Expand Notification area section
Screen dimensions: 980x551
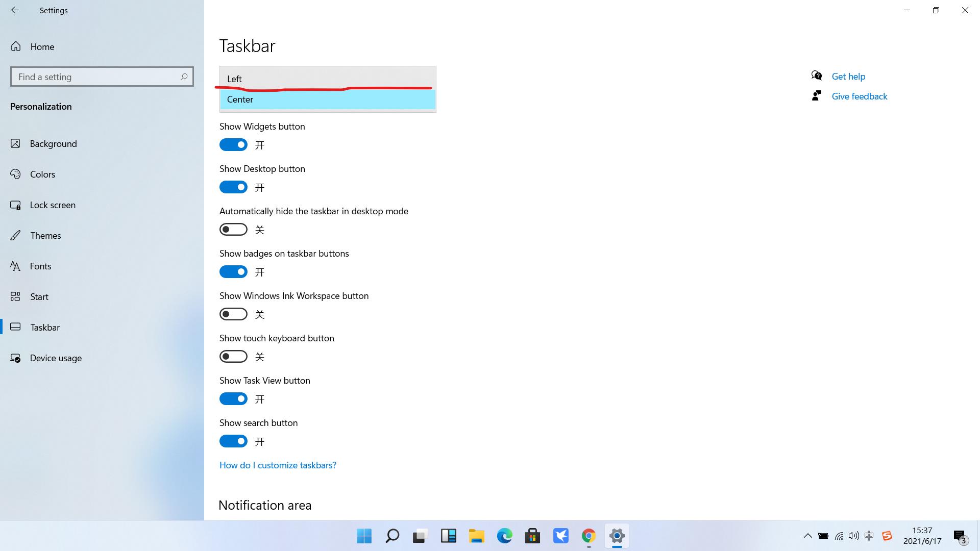pos(265,505)
